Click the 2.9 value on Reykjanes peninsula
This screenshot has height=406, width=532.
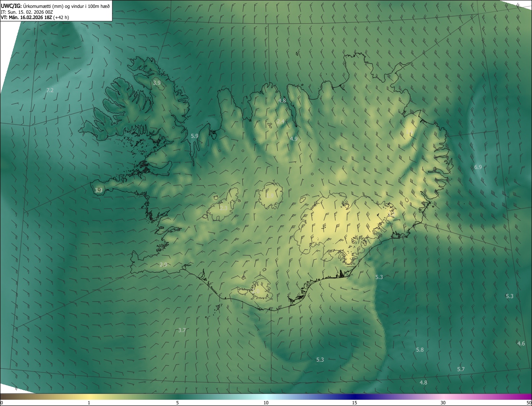[x=163, y=264]
